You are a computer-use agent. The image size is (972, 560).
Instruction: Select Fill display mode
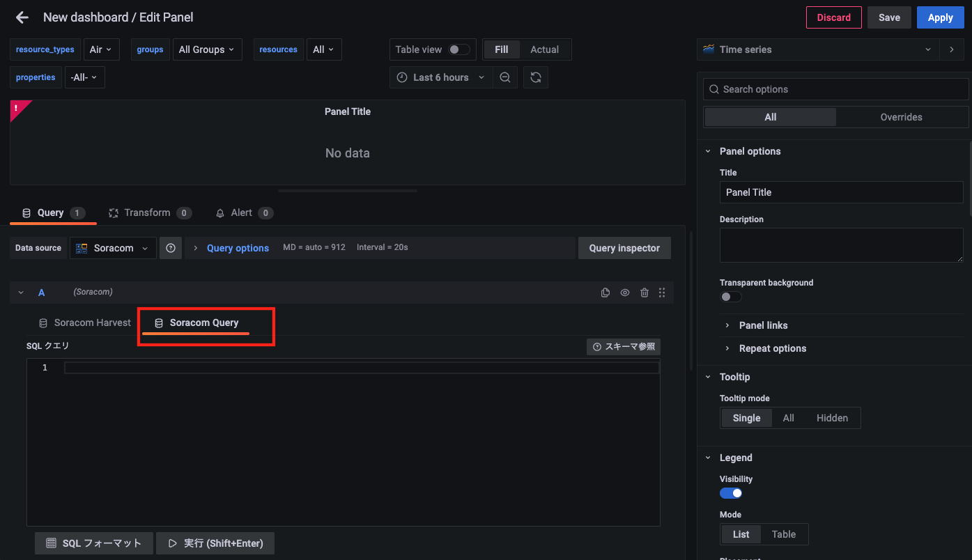click(502, 49)
